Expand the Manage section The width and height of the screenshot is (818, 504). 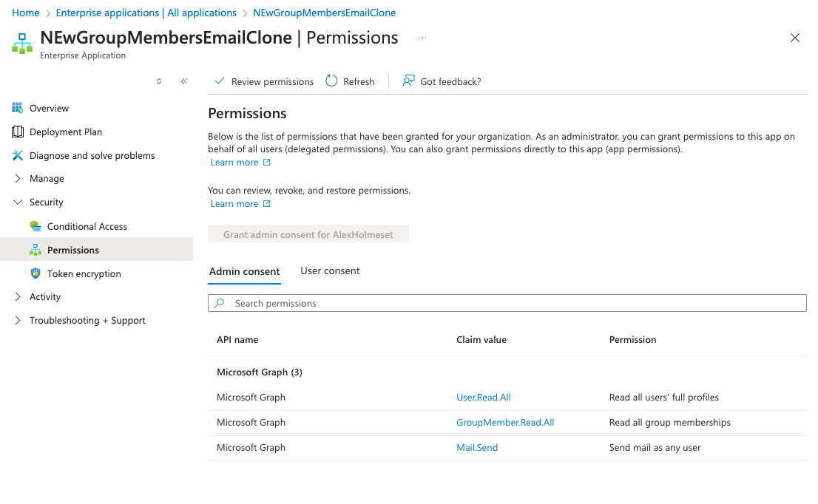tap(18, 179)
